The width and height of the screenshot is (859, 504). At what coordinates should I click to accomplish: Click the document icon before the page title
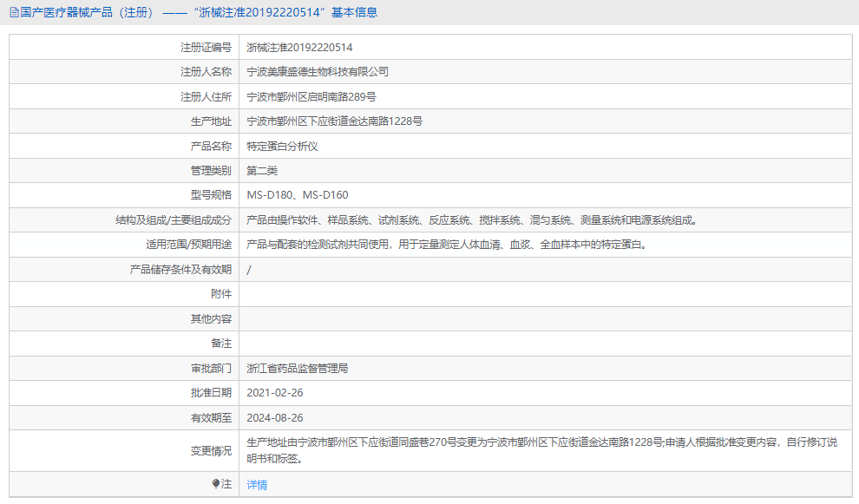click(x=12, y=12)
